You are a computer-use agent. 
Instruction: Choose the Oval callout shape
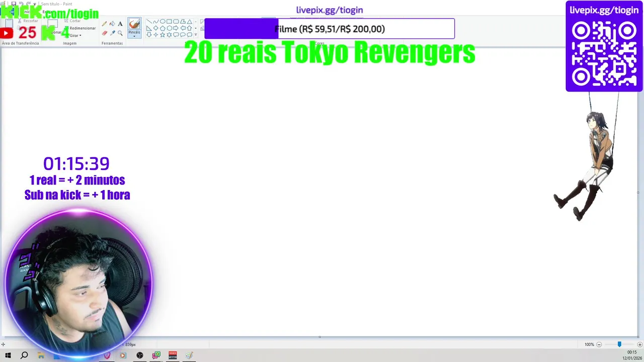pyautogui.click(x=183, y=35)
